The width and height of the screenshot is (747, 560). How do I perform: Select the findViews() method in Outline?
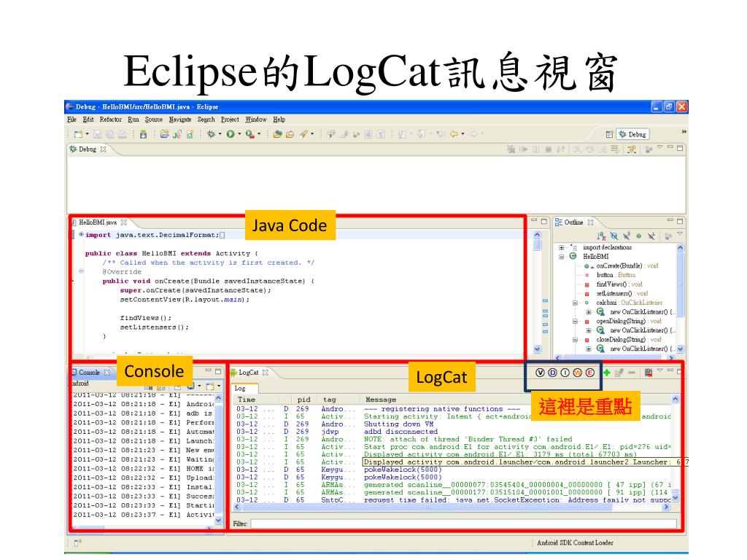point(619,284)
